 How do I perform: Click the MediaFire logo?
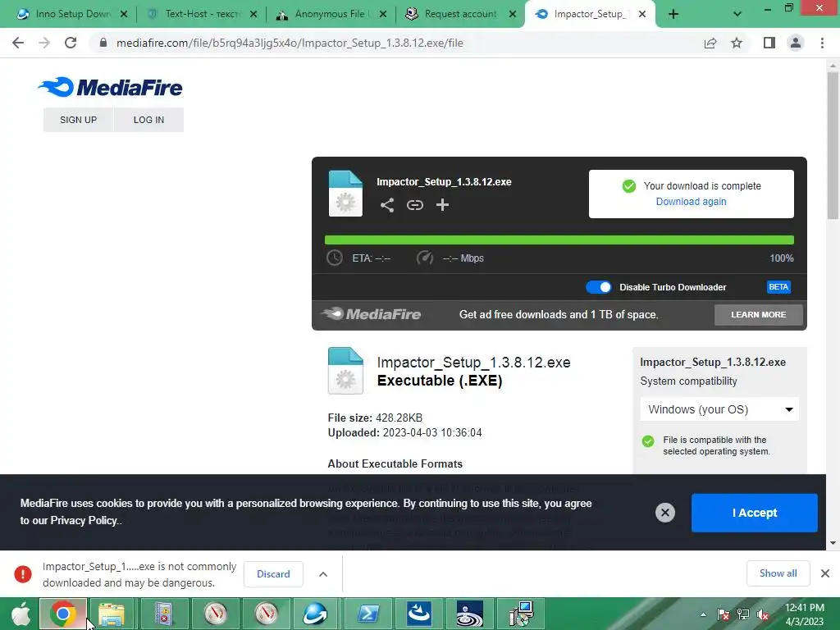coord(110,87)
